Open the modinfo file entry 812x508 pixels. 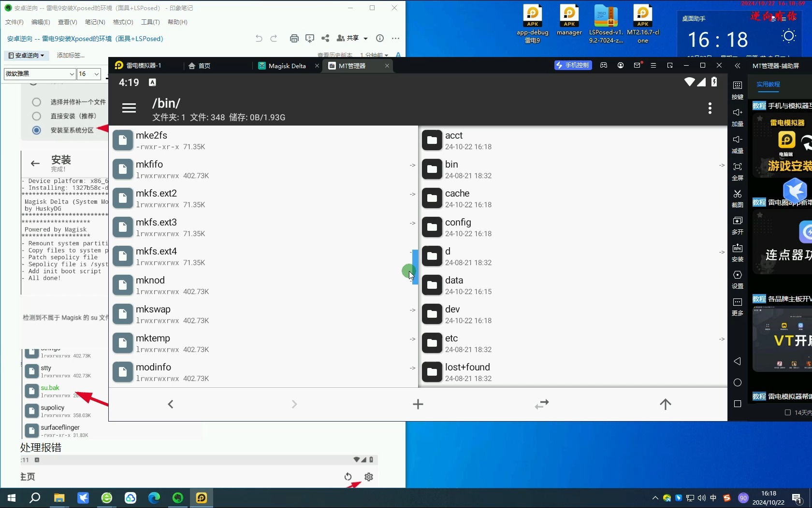pyautogui.click(x=263, y=372)
